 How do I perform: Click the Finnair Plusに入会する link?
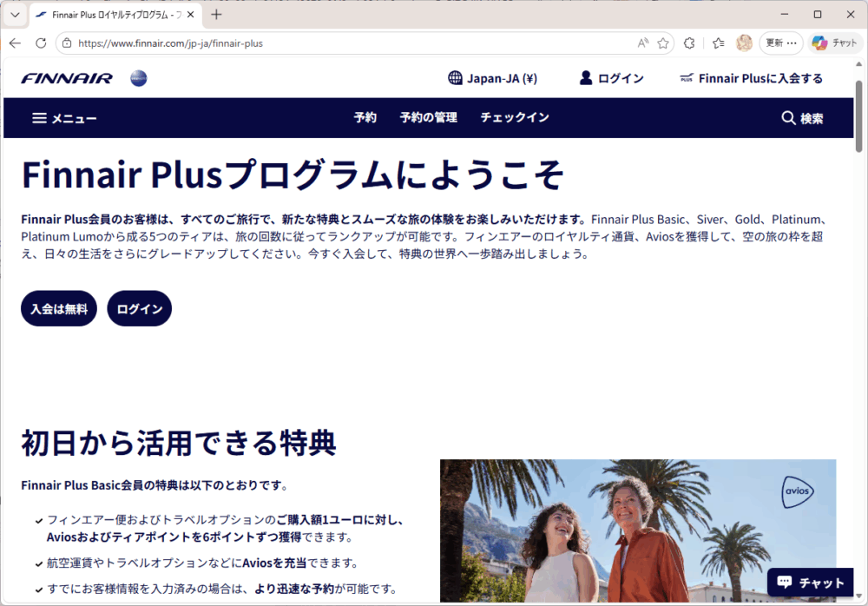pyautogui.click(x=751, y=78)
